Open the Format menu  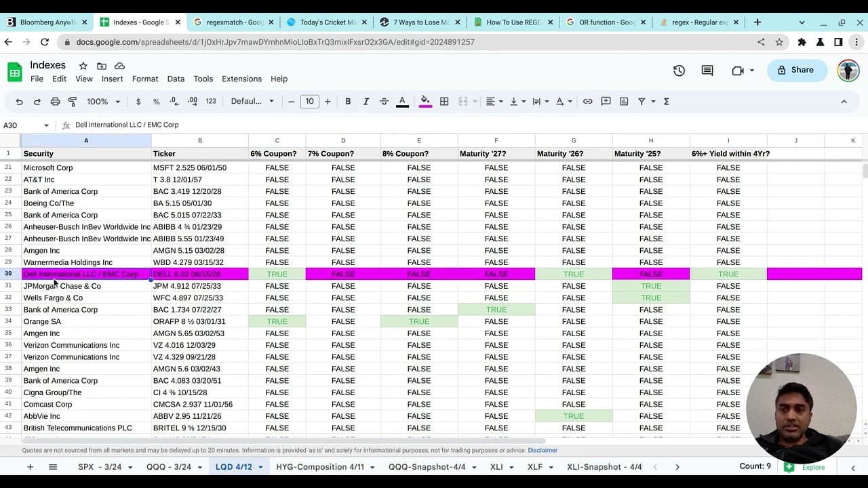pyautogui.click(x=145, y=79)
